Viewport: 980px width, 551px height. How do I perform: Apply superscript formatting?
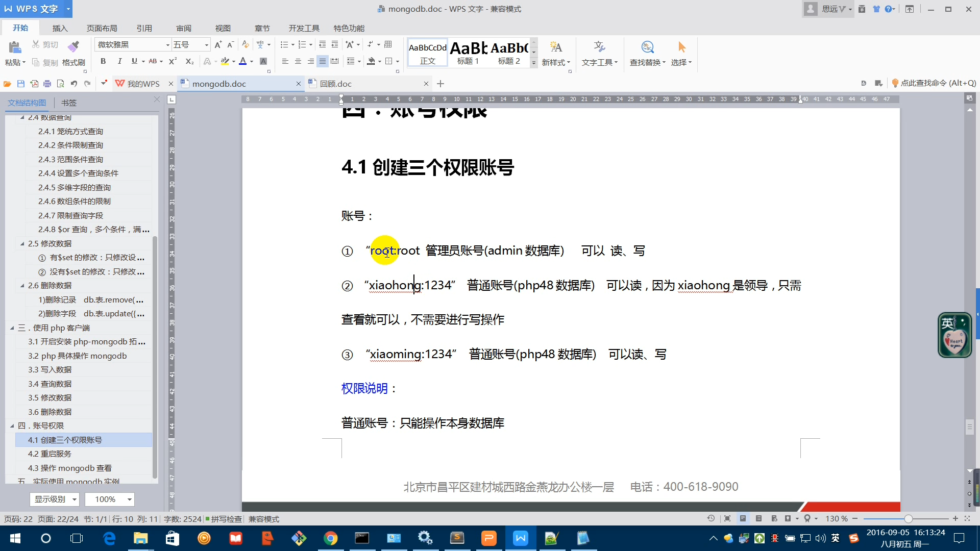click(173, 61)
